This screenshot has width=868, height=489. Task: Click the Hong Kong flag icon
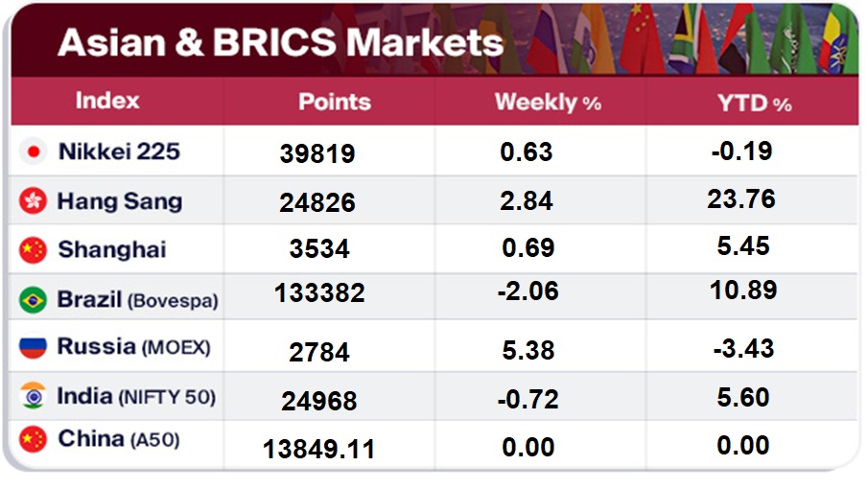pyautogui.click(x=34, y=201)
